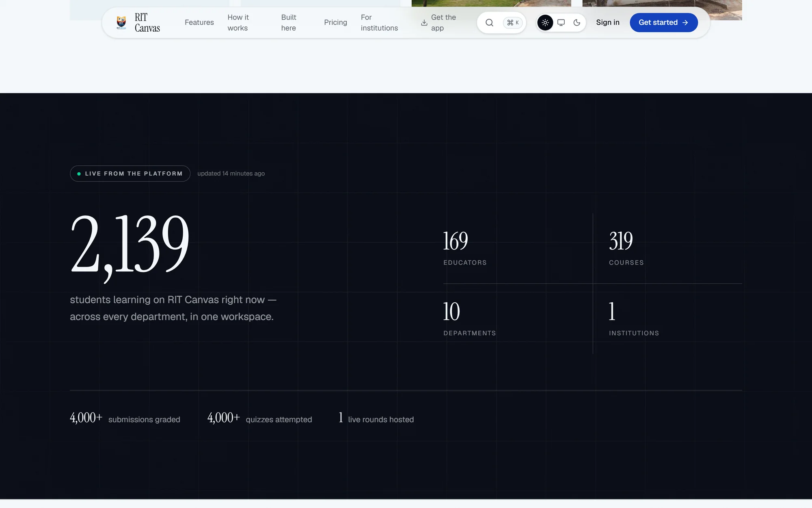The height and width of the screenshot is (508, 812).
Task: Click the arrow in Get started button
Action: (685, 23)
